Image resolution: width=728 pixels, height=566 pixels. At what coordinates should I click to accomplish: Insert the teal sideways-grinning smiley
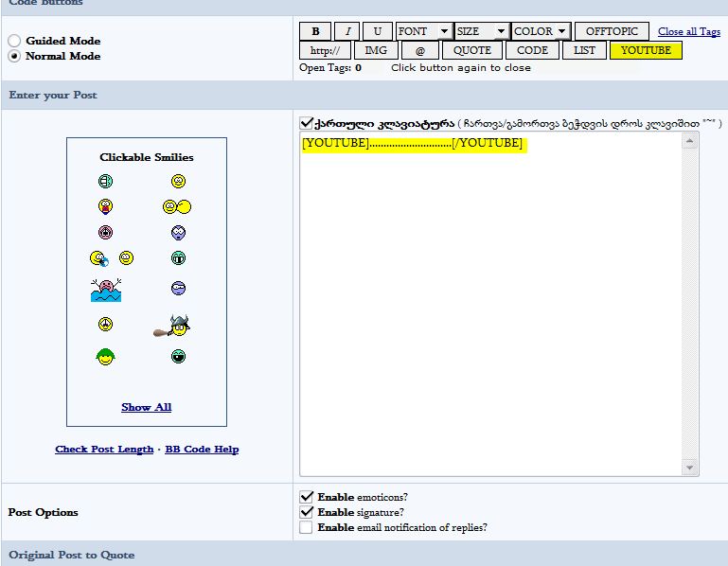105,181
